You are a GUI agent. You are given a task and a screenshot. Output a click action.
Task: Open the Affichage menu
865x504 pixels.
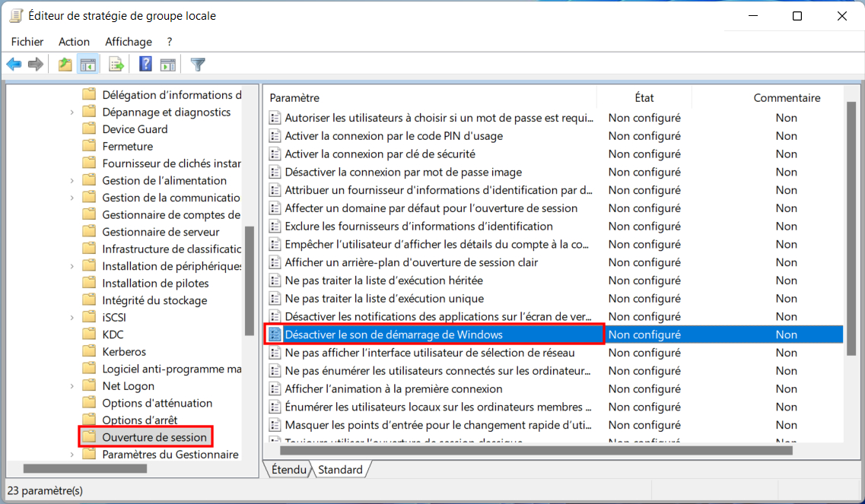(x=129, y=42)
